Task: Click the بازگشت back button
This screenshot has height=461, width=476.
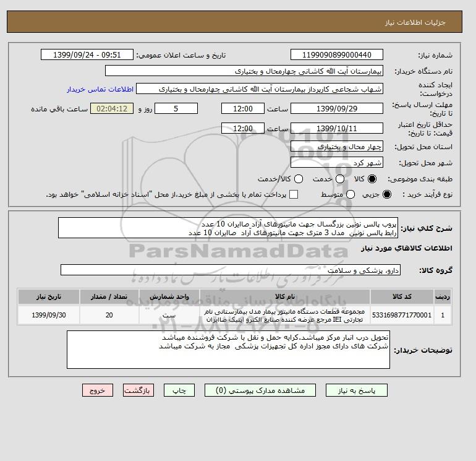Action: click(x=138, y=390)
